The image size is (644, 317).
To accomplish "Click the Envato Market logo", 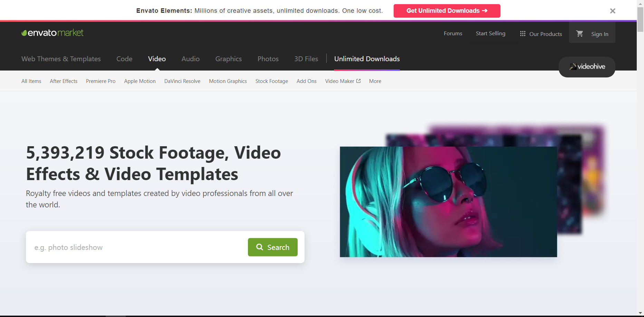I will point(52,33).
